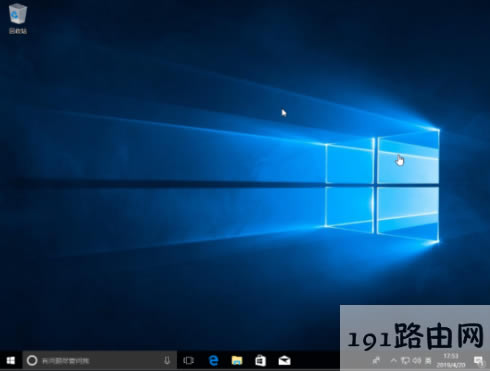Open the network status tray icon
Image resolution: width=490 pixels, height=371 pixels.
point(405,360)
